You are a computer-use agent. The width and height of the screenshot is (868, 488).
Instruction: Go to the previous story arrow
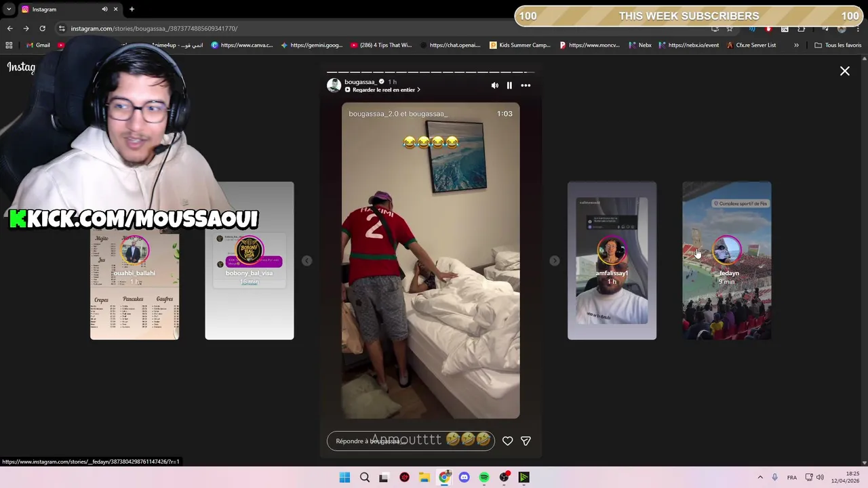pos(307,261)
